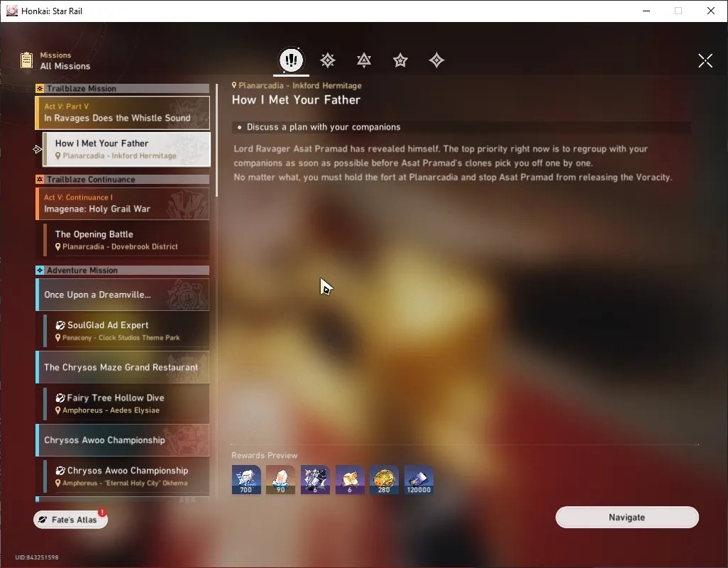Collapse the Trailblaze Continuance section header
The image size is (728, 568).
(x=123, y=179)
